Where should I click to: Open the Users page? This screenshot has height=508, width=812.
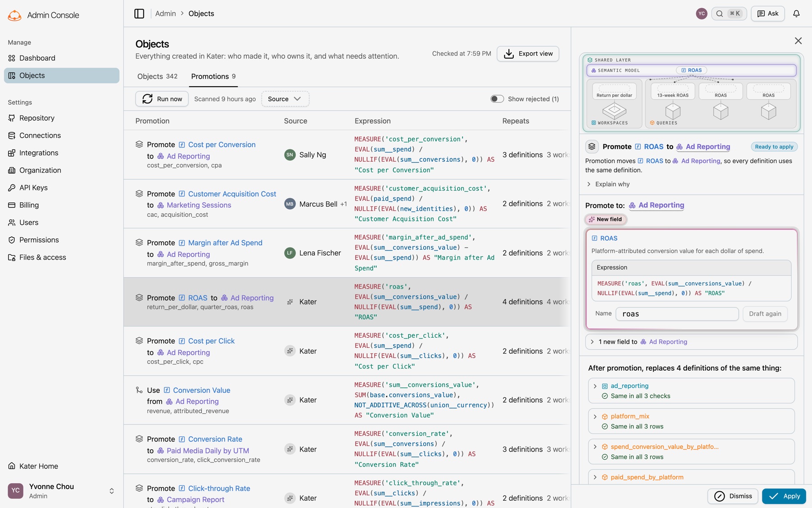tap(62, 223)
